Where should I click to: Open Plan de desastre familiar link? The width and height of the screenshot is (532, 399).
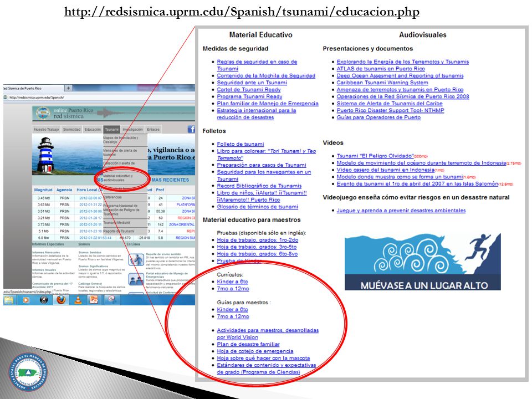tap(248, 344)
